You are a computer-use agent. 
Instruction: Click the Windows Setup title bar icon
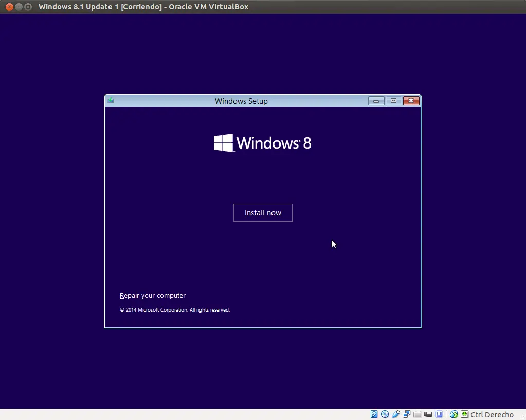(x=111, y=100)
